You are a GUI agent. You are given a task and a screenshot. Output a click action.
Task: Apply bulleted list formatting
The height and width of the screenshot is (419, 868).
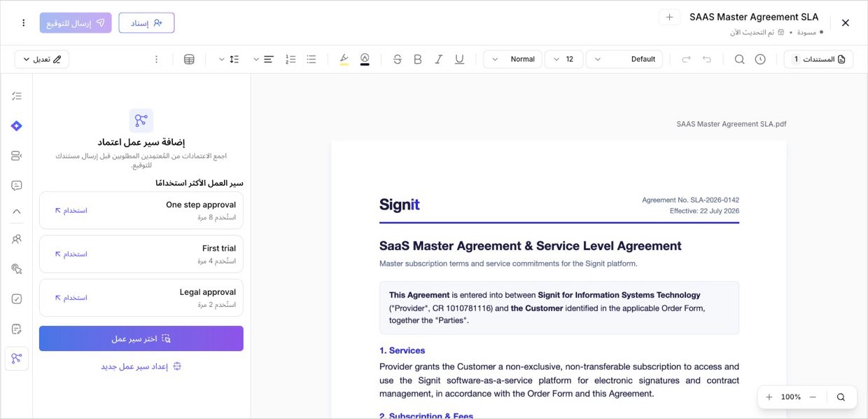(311, 60)
